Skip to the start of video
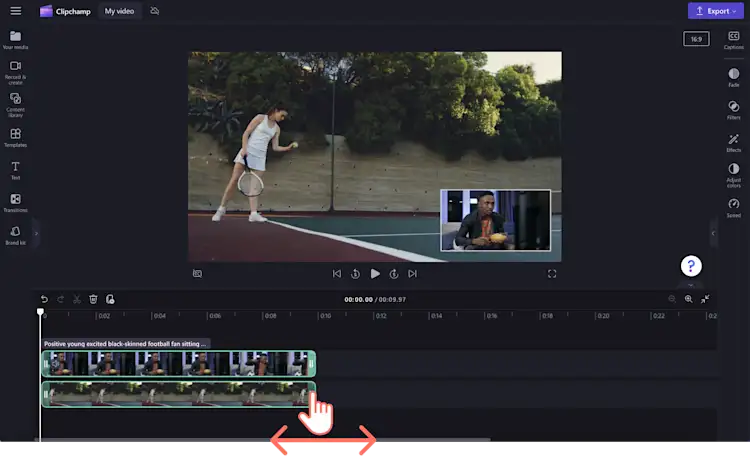The image size is (750, 456). pyautogui.click(x=337, y=274)
